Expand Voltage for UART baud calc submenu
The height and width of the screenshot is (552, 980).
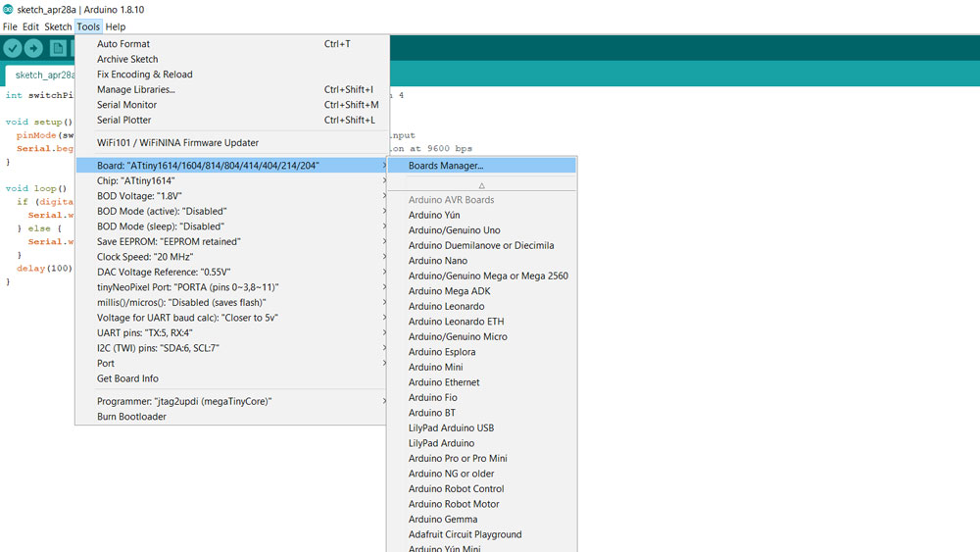pos(231,318)
